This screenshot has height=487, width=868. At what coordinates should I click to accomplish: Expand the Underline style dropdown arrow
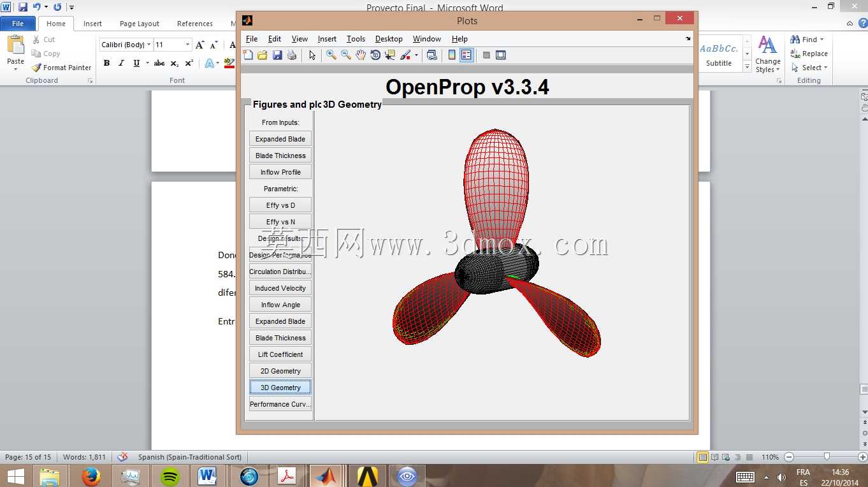pos(147,63)
